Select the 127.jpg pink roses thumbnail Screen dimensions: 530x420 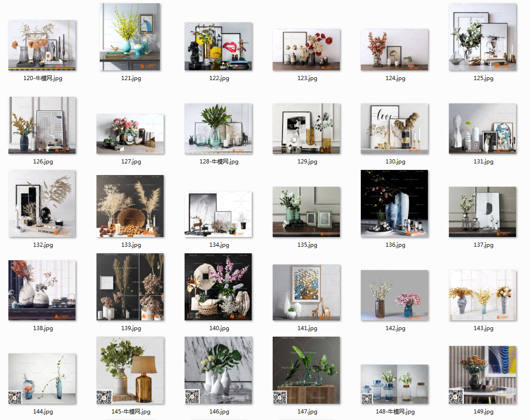[x=130, y=134]
